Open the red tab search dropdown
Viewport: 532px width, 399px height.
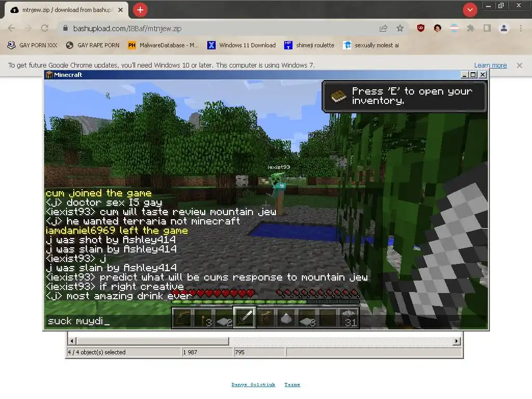coord(470,10)
